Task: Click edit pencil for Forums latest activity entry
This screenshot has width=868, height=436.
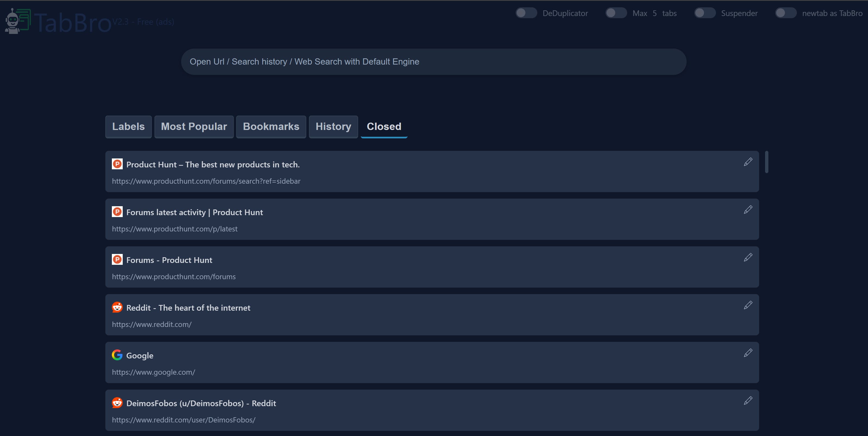Action: coord(748,210)
